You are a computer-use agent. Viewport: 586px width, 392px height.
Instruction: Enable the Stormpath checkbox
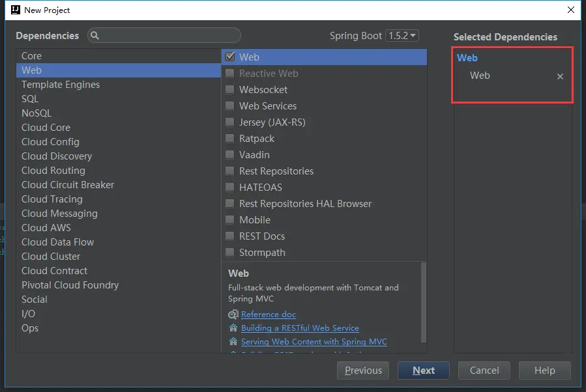point(230,253)
